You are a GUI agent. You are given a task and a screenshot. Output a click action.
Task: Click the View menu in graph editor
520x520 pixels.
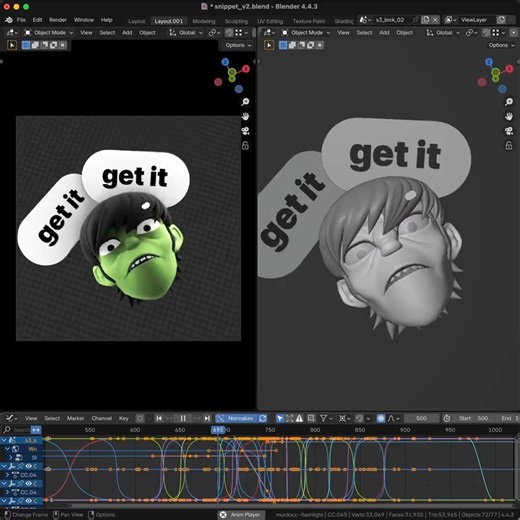pyautogui.click(x=31, y=418)
